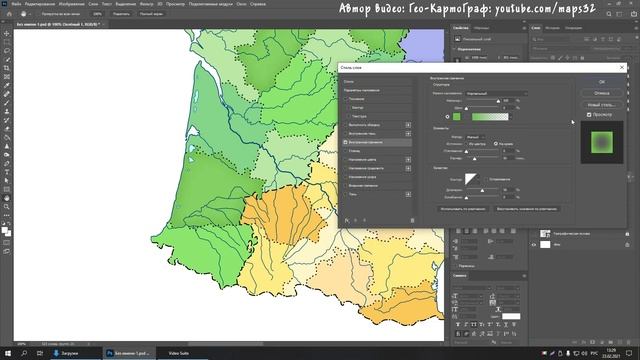Uncheck the Внутреннее свечение effect

[x=345, y=142]
